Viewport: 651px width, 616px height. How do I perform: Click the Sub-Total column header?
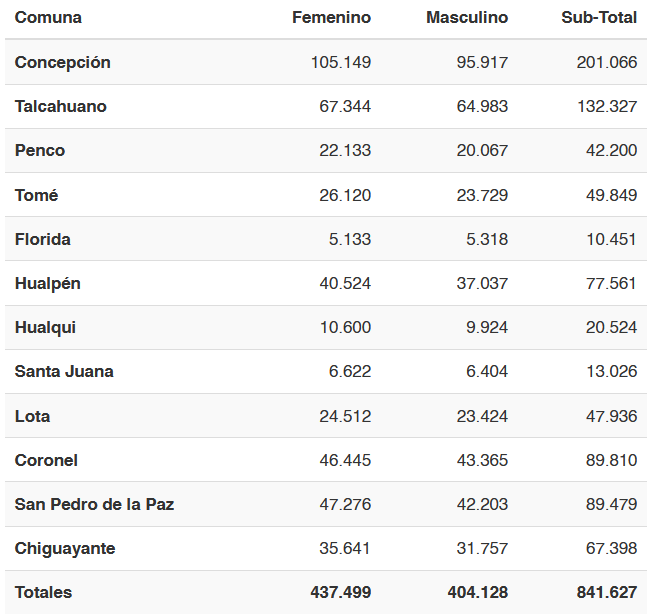(599, 17)
